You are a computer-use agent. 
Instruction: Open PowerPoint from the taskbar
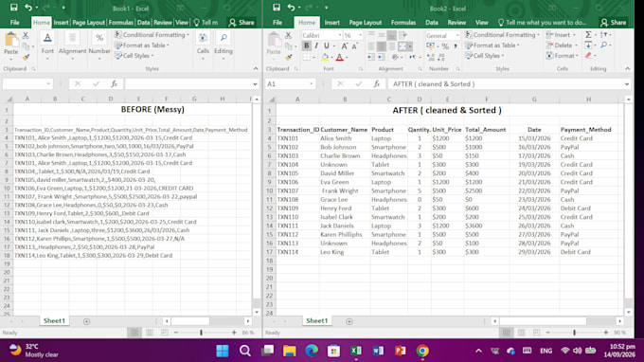click(x=400, y=351)
